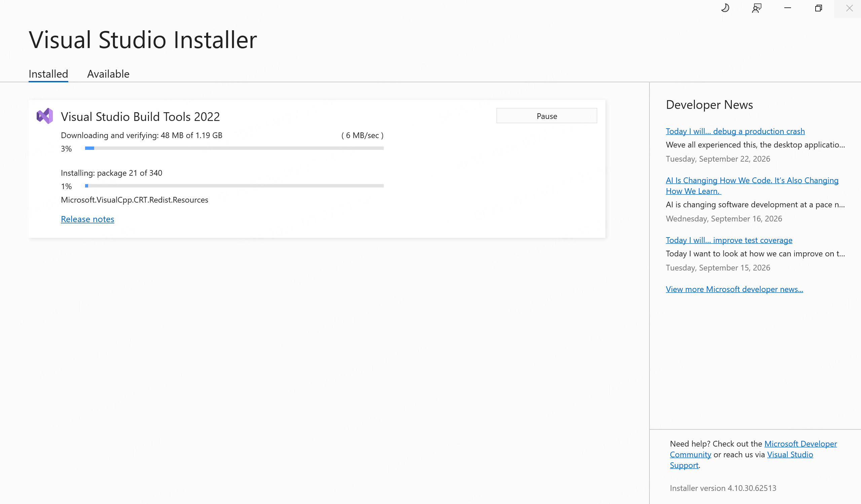Click the 3% download percentage label
The height and width of the screenshot is (504, 861).
[66, 149]
